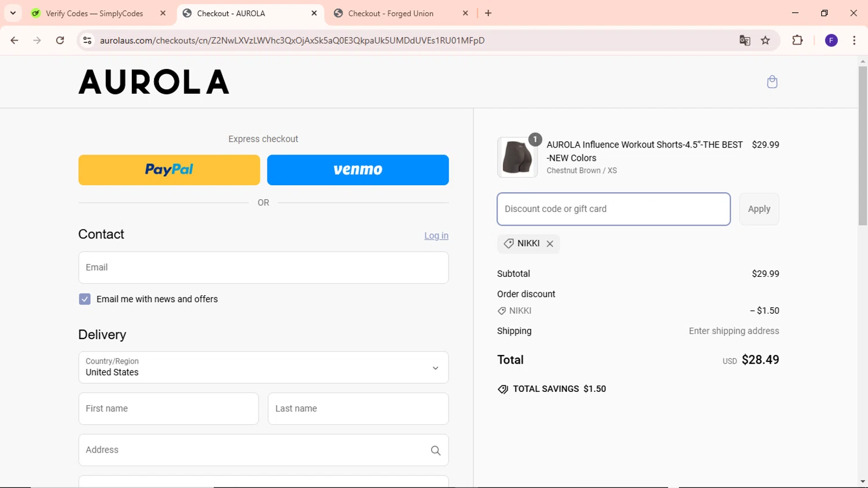Open a new browser tab

488,13
